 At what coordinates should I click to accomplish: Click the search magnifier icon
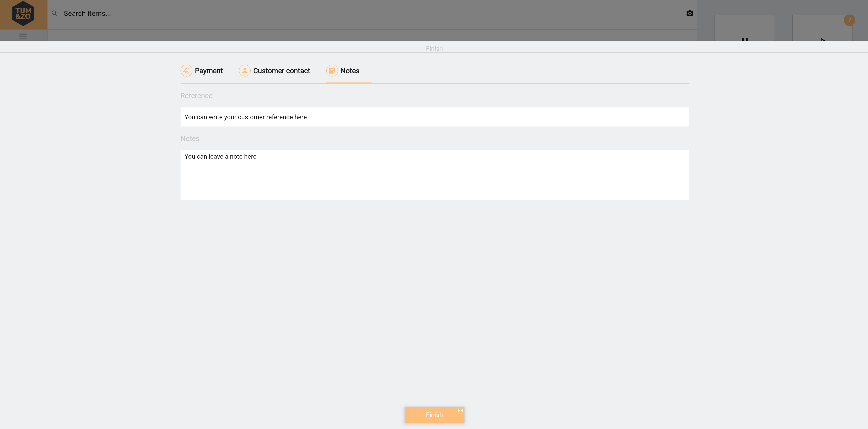point(55,13)
